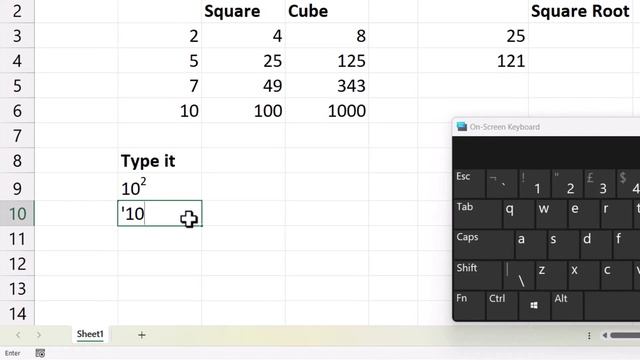The height and width of the screenshot is (360, 640).
Task: Tap the Esc key on keyboard
Action: point(469,183)
